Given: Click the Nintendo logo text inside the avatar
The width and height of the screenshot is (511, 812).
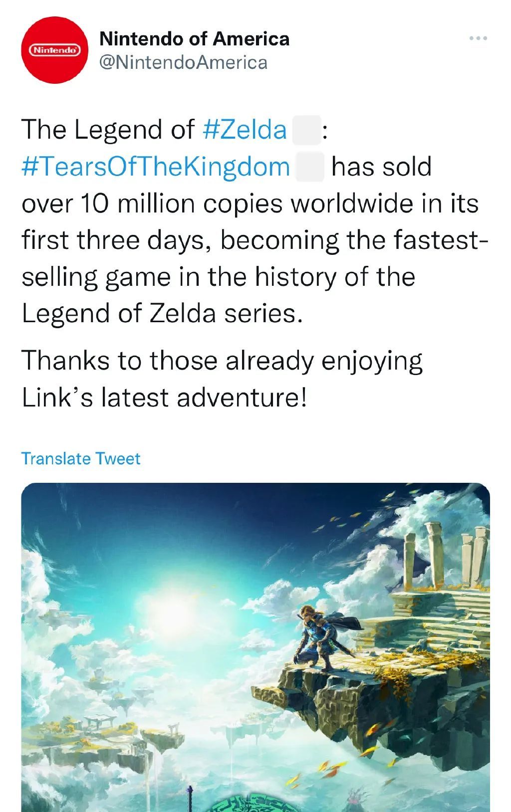Looking at the screenshot, I should [x=55, y=50].
